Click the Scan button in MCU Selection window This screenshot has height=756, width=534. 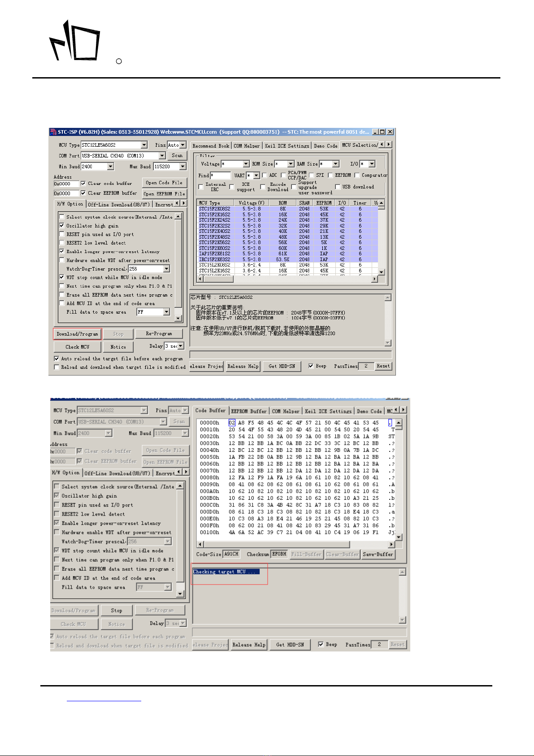click(177, 156)
